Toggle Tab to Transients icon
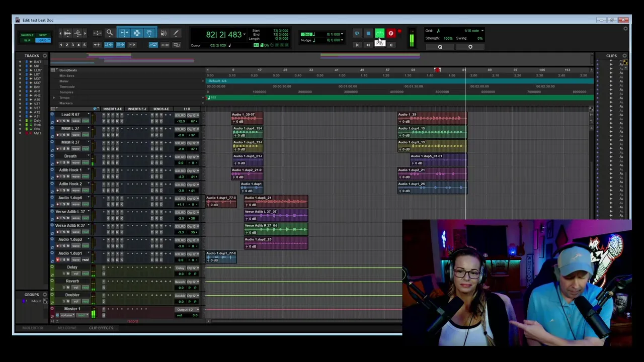Screen dimensions: 644x362 97,45
